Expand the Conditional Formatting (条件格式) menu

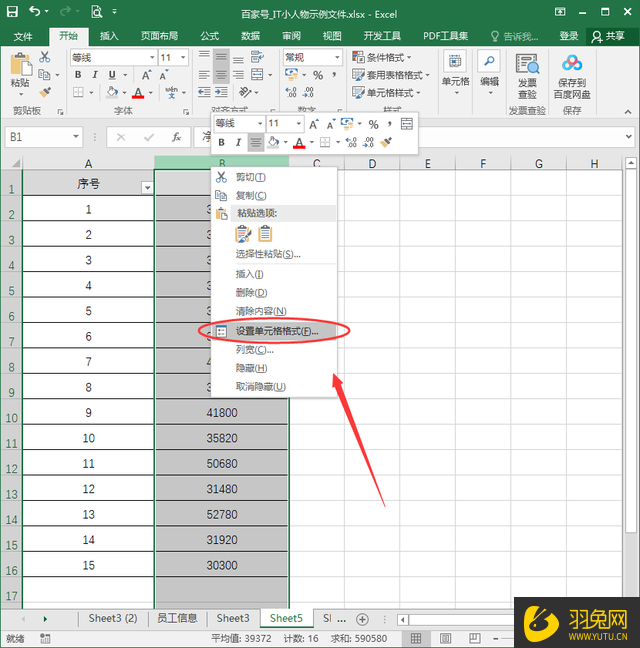tap(382, 57)
